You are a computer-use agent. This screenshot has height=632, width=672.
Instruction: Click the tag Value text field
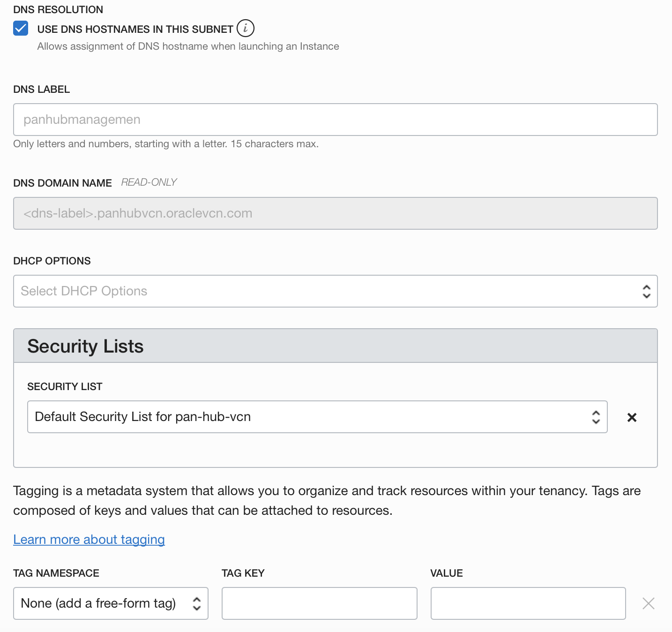(x=528, y=603)
